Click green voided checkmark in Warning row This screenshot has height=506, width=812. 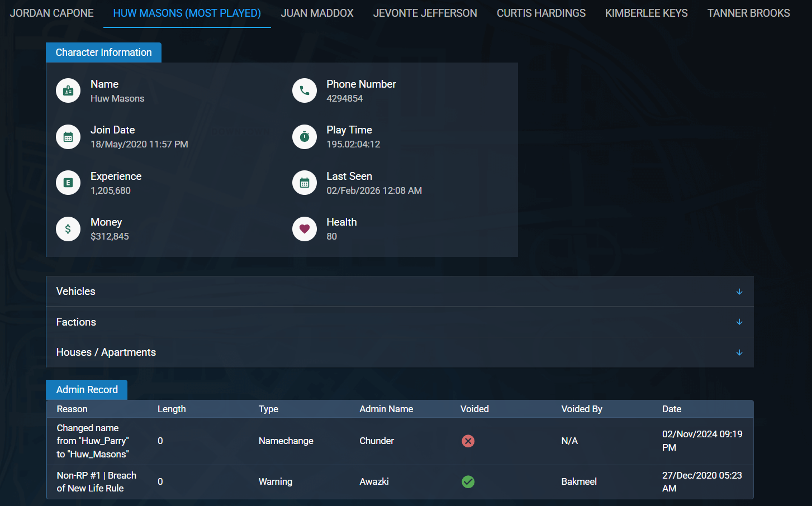pos(468,481)
